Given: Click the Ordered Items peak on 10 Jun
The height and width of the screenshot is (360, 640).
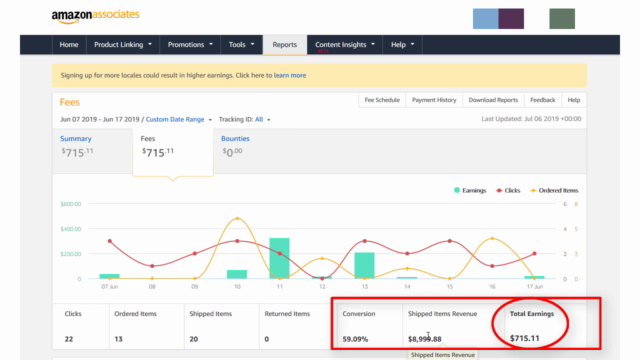Looking at the screenshot, I should click(x=238, y=219).
